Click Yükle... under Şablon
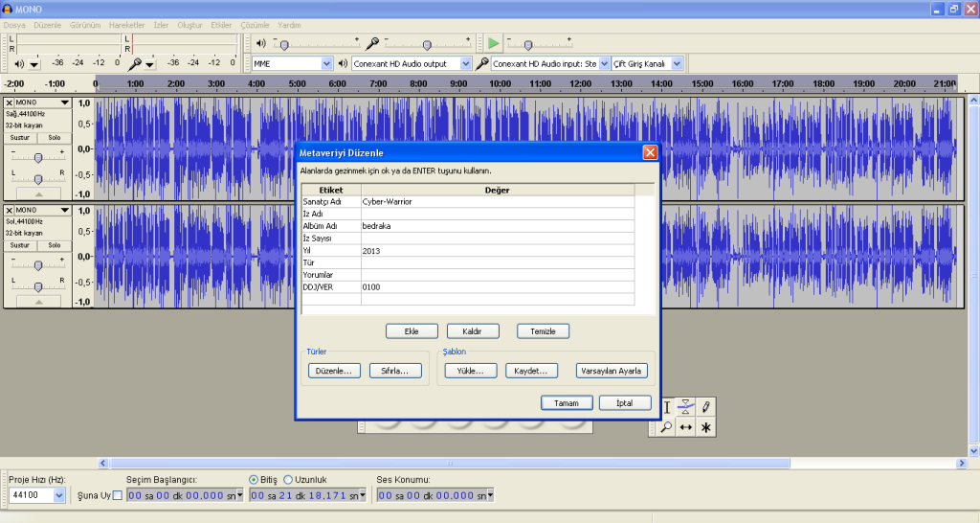The height and width of the screenshot is (523, 980). click(471, 371)
